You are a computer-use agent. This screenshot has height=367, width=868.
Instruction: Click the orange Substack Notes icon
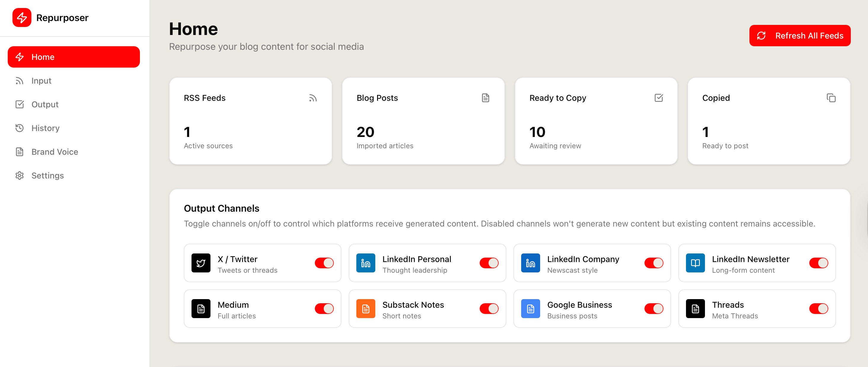point(366,308)
